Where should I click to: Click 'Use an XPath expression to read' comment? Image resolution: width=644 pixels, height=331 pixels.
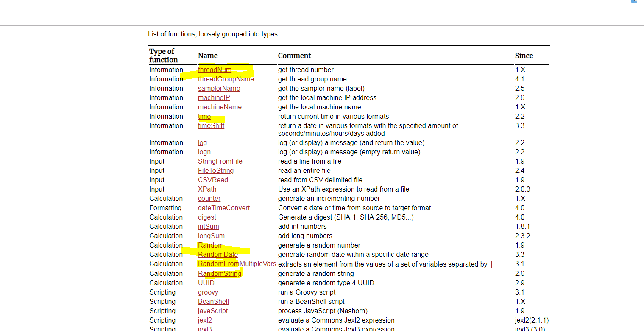(344, 189)
